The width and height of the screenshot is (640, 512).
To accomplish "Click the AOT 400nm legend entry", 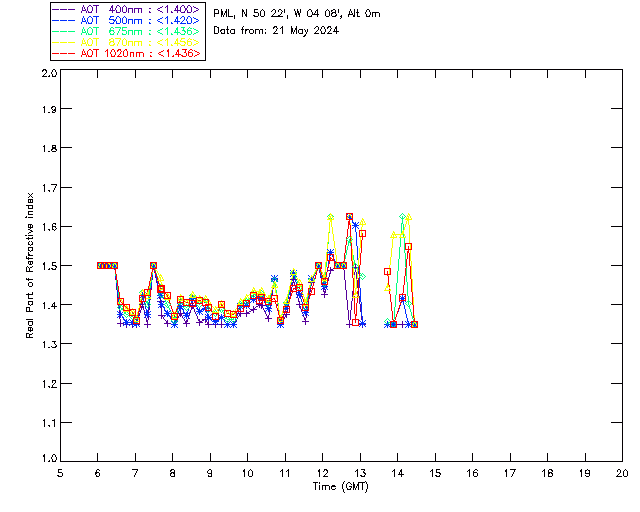I will [x=126, y=9].
